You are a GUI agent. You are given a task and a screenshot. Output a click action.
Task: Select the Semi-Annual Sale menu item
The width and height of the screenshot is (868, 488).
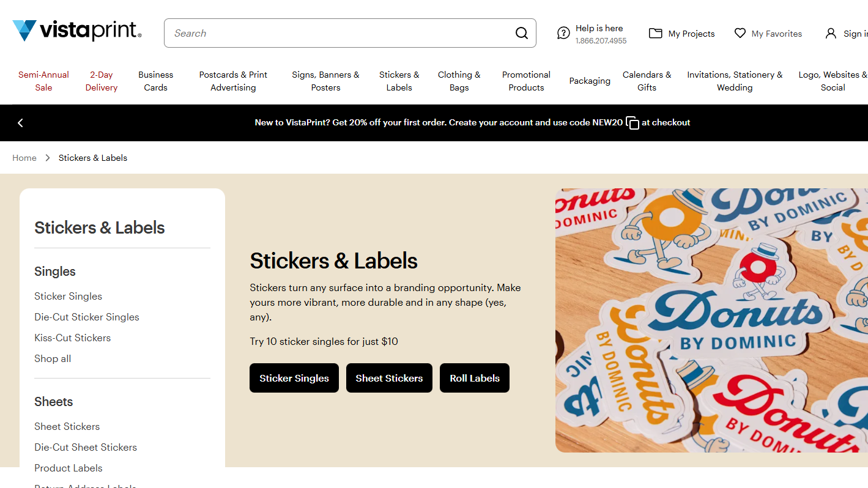tap(43, 81)
